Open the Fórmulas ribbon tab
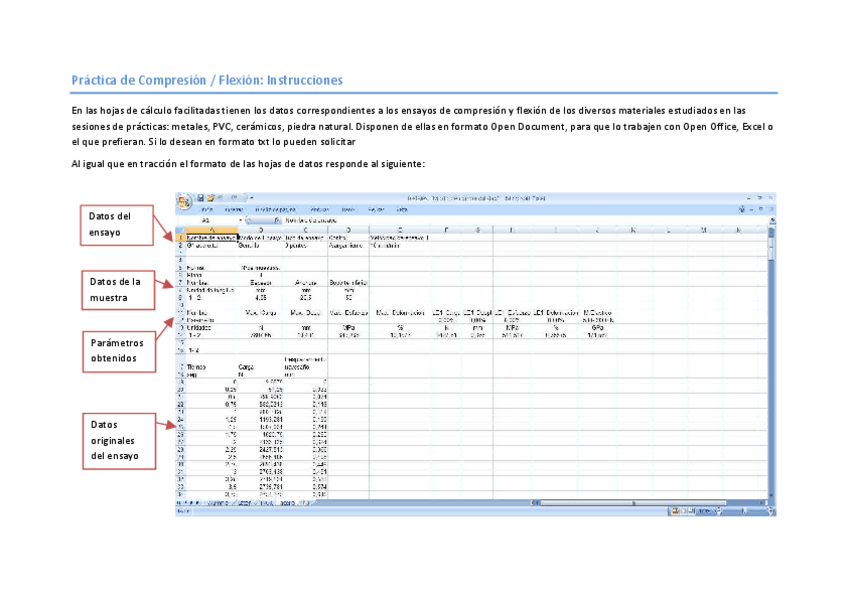 320,210
